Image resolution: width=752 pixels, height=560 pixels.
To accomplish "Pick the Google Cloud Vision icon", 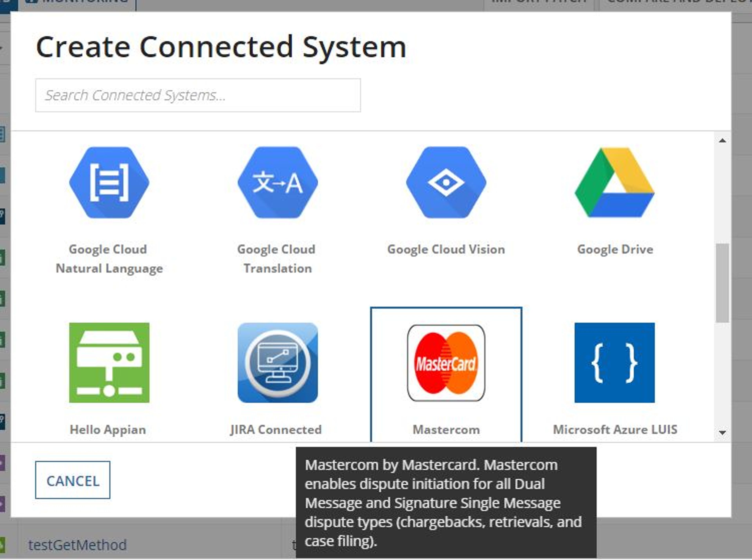I will (446, 182).
